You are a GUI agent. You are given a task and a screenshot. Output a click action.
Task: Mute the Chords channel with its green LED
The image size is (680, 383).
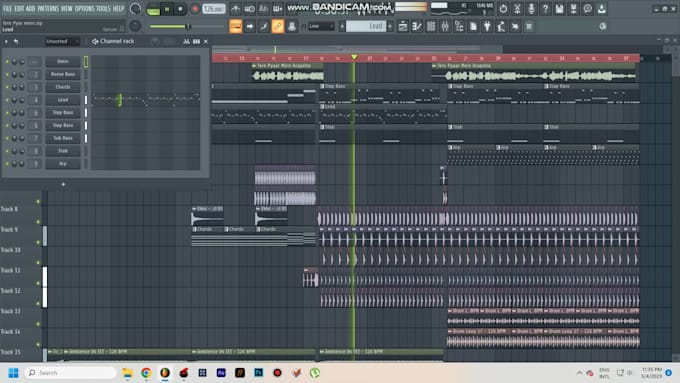point(7,87)
